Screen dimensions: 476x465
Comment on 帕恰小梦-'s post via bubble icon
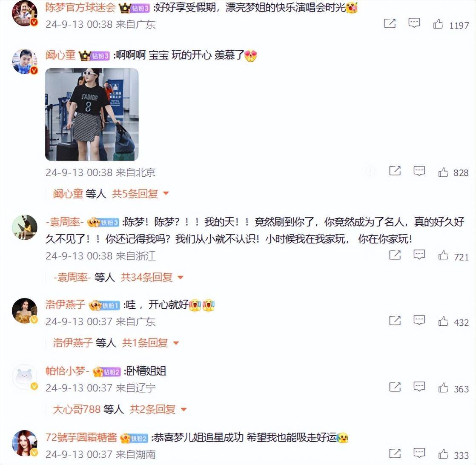(419, 387)
